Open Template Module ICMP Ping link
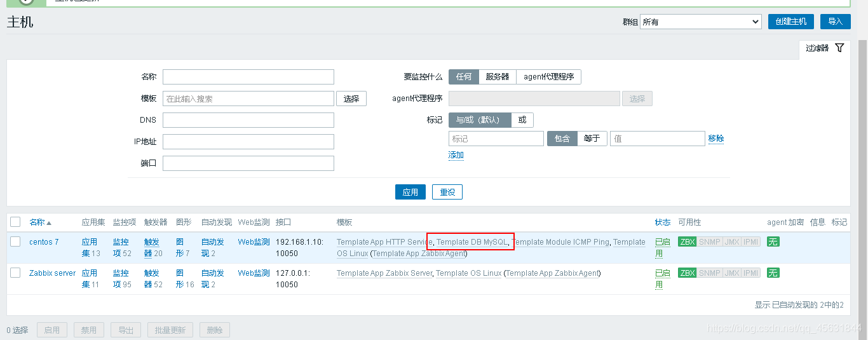The width and height of the screenshot is (868, 340). [x=560, y=241]
